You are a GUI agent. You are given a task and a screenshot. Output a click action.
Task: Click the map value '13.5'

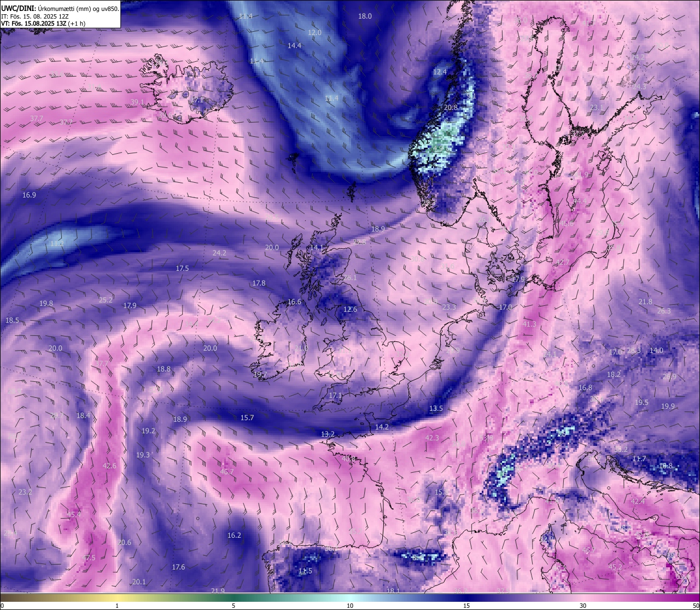click(436, 409)
